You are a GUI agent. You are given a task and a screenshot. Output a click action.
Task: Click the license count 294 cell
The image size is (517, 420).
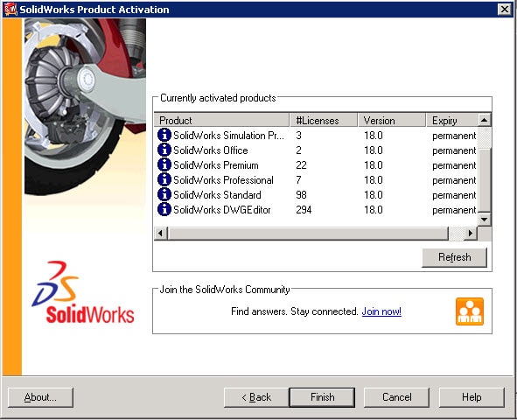pyautogui.click(x=304, y=210)
